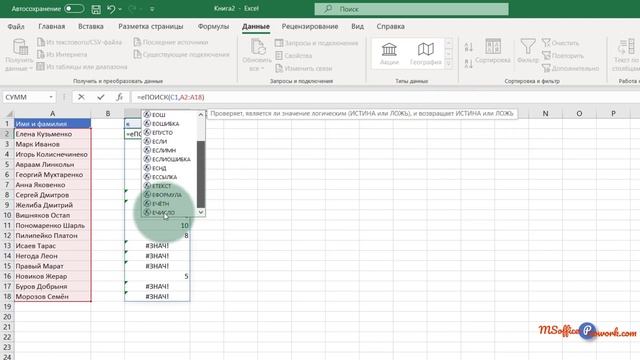
Task: Select row 18 header
Action: coord(7,297)
